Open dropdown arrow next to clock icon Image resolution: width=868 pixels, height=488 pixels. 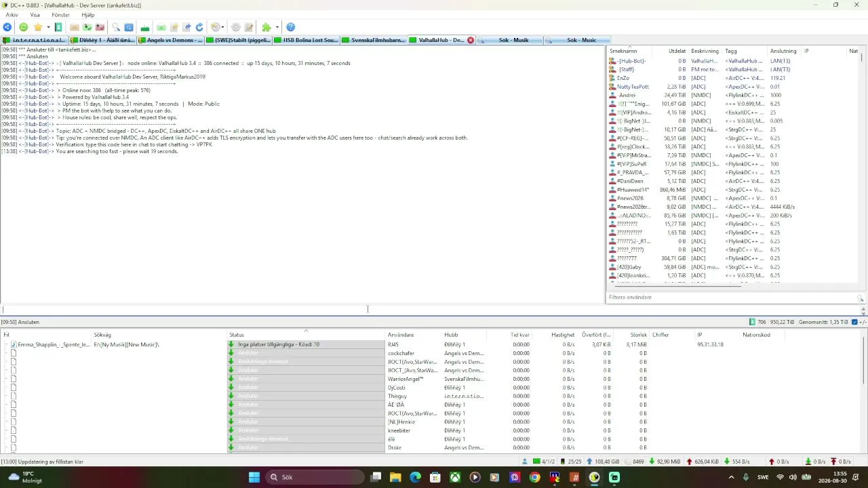click(x=223, y=27)
